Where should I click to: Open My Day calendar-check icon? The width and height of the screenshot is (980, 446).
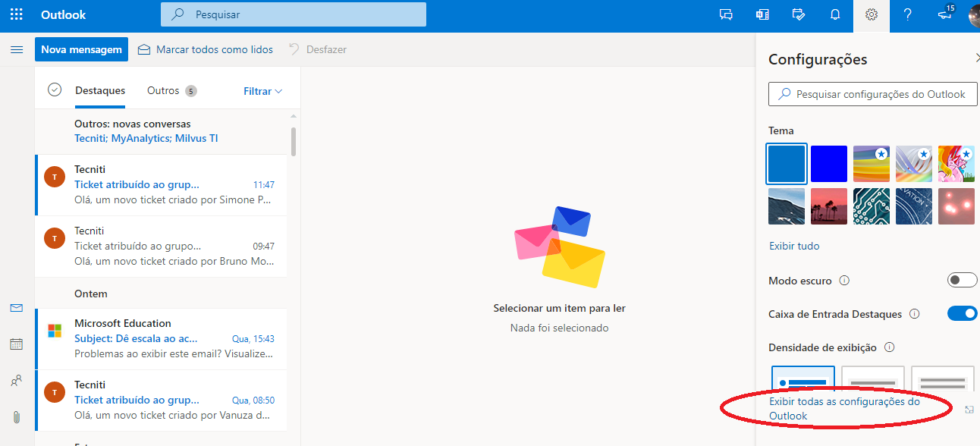[x=799, y=14]
